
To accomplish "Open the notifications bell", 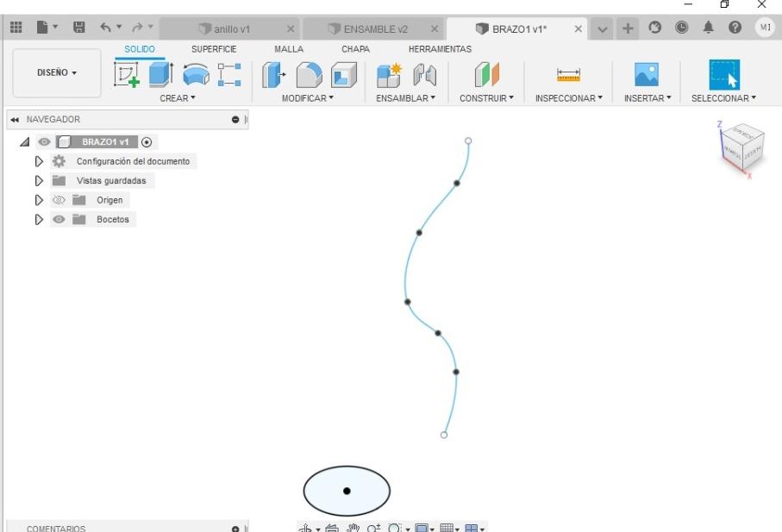I will 708,28.
